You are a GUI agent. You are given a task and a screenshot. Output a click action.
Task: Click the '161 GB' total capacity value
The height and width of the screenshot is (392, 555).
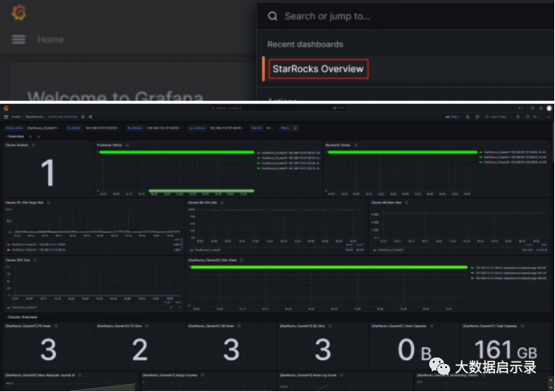pyautogui.click(x=505, y=350)
